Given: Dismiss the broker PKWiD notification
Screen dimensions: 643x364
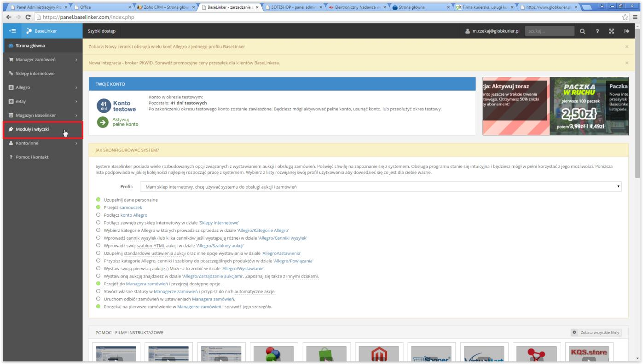Looking at the screenshot, I should pyautogui.click(x=626, y=63).
